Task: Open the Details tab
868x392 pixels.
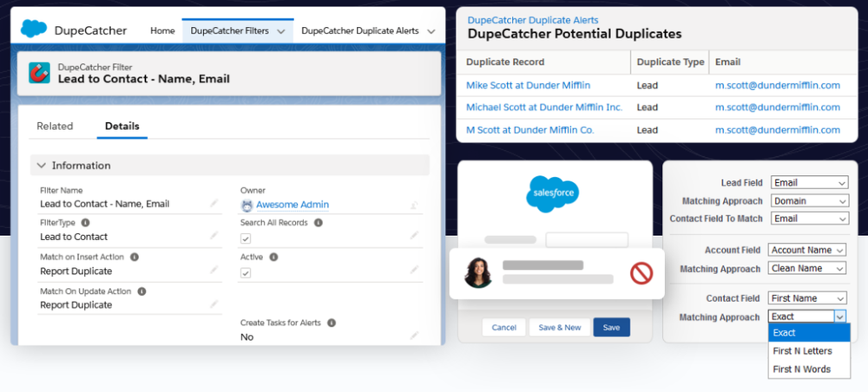Action: point(122,126)
